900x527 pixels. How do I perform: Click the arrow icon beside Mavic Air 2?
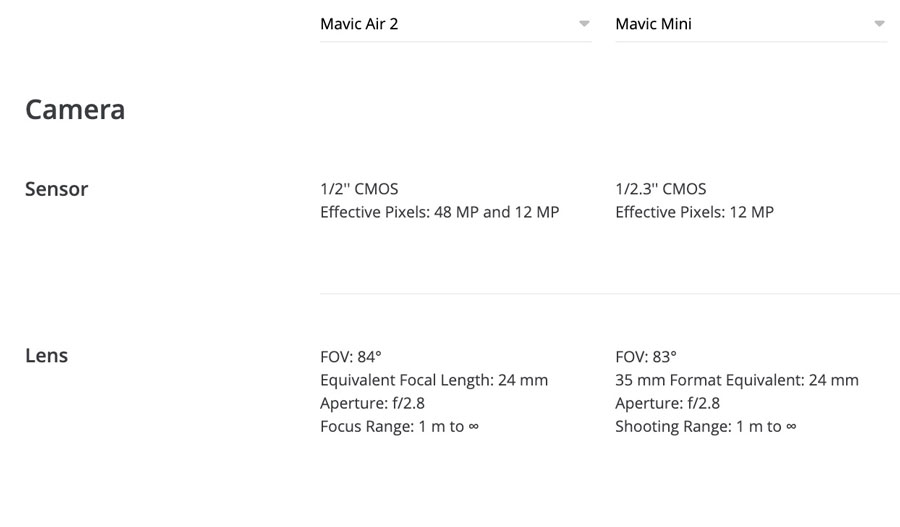(584, 24)
